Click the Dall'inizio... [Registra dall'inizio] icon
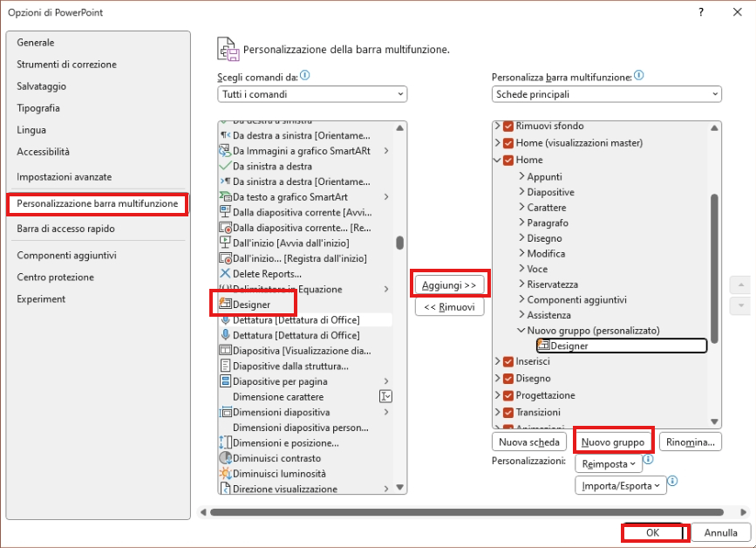 (225, 258)
